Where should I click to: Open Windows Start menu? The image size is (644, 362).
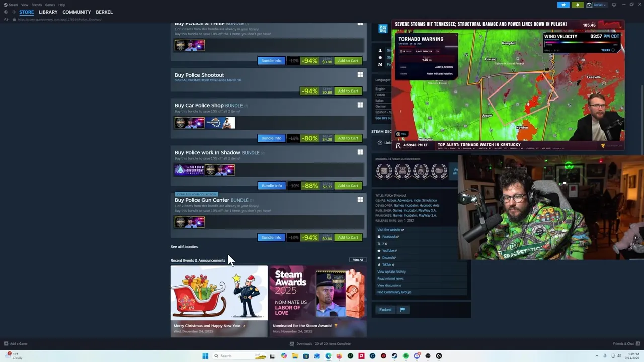tap(205, 356)
